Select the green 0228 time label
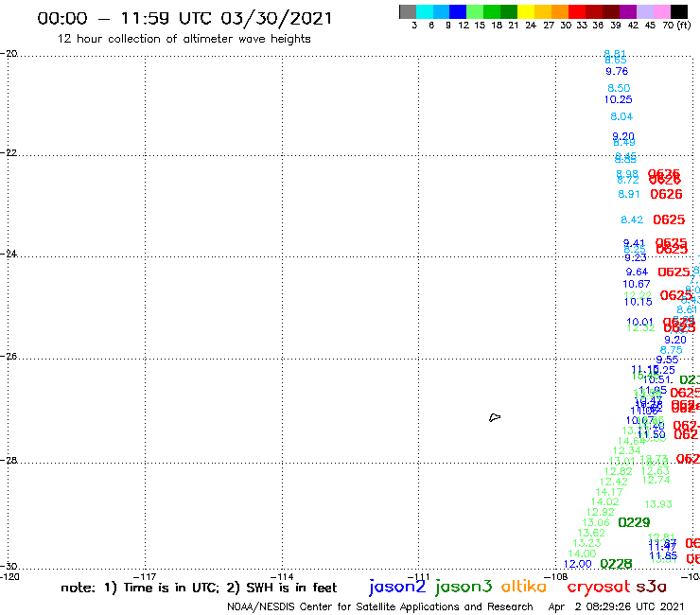This screenshot has width=700, height=615. coord(616,564)
